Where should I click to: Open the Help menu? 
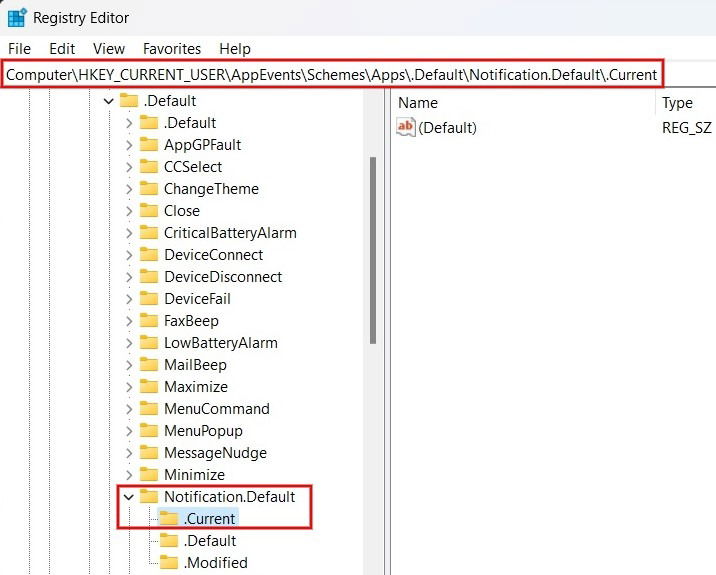tap(235, 48)
